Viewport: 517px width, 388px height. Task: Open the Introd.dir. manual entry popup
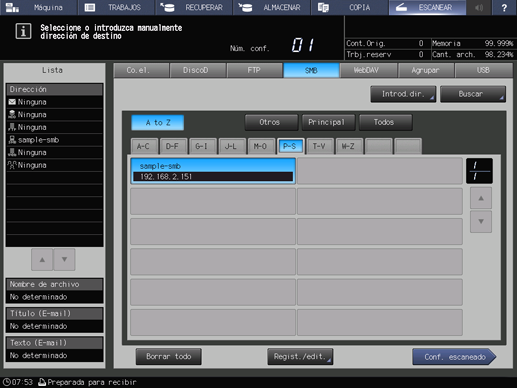click(403, 94)
